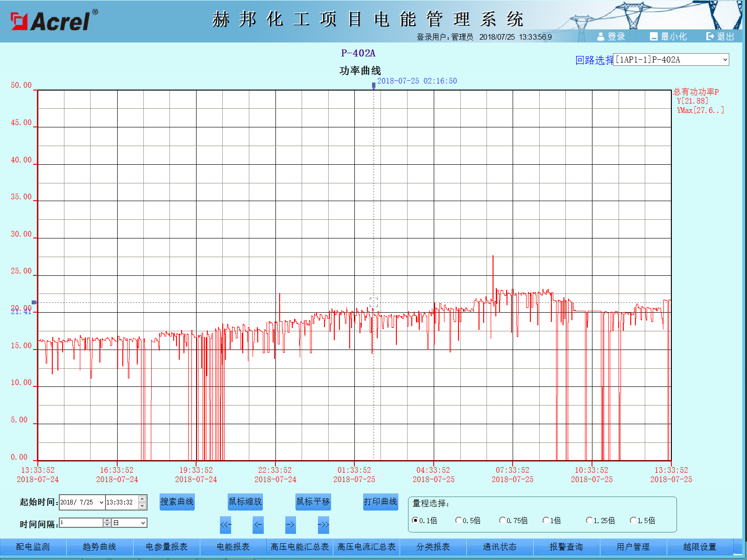The width and height of the screenshot is (747, 560).
Task: Expand the start date dropdown
Action: coord(101,503)
